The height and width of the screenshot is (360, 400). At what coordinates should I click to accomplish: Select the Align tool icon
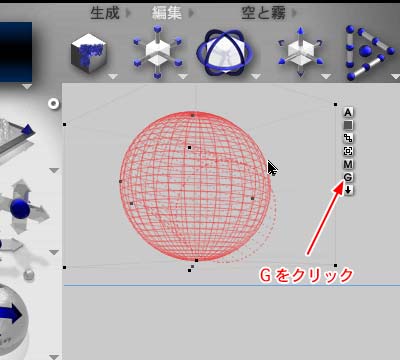tap(368, 53)
